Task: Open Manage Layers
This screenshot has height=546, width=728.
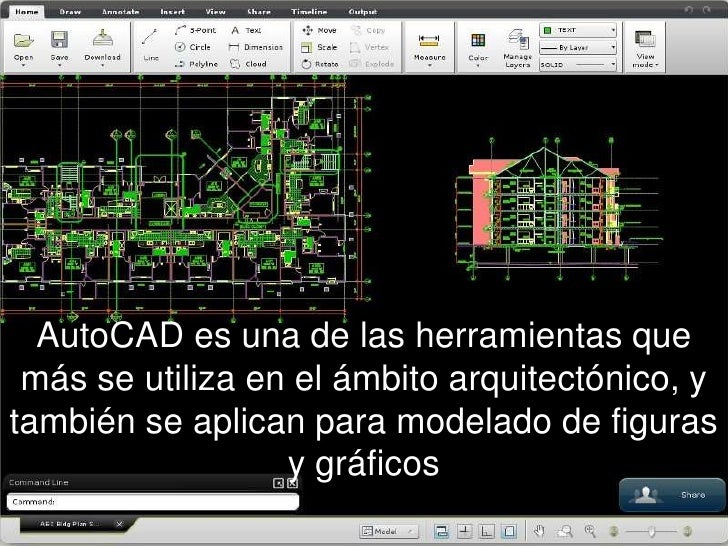Action: (x=518, y=48)
